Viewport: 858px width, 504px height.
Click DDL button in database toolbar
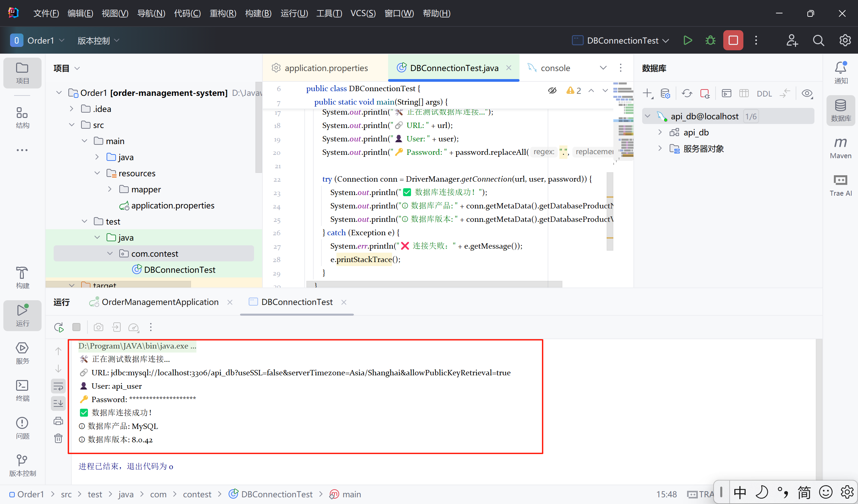[x=764, y=93]
